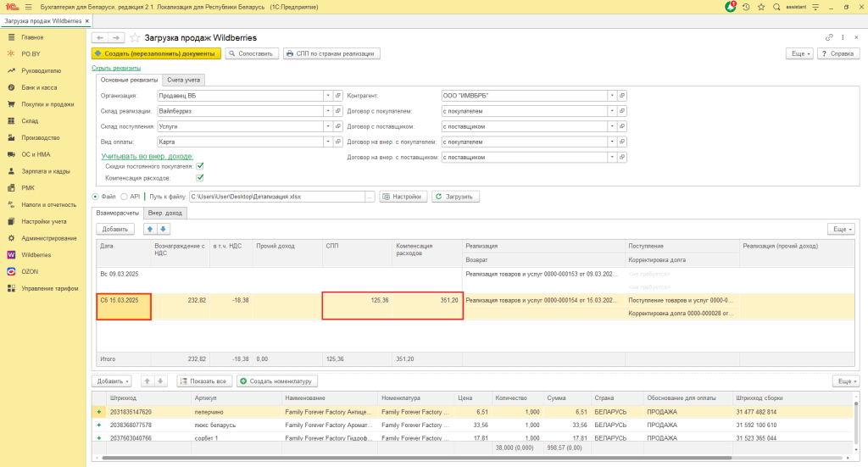Open the main hamburger menu

[x=29, y=7]
